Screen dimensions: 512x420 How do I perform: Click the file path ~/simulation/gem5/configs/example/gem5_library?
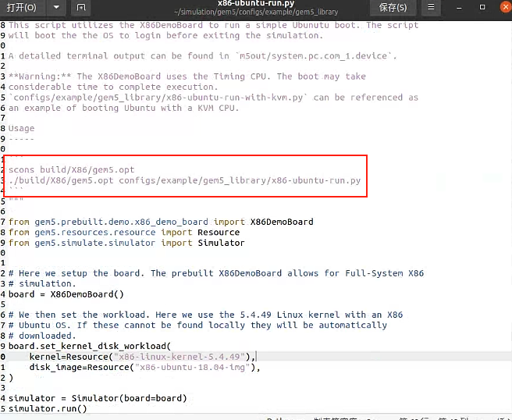pyautogui.click(x=256, y=12)
